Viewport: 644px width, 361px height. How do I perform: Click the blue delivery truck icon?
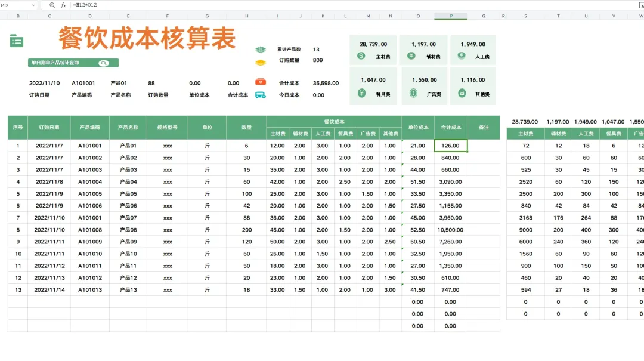point(261,95)
